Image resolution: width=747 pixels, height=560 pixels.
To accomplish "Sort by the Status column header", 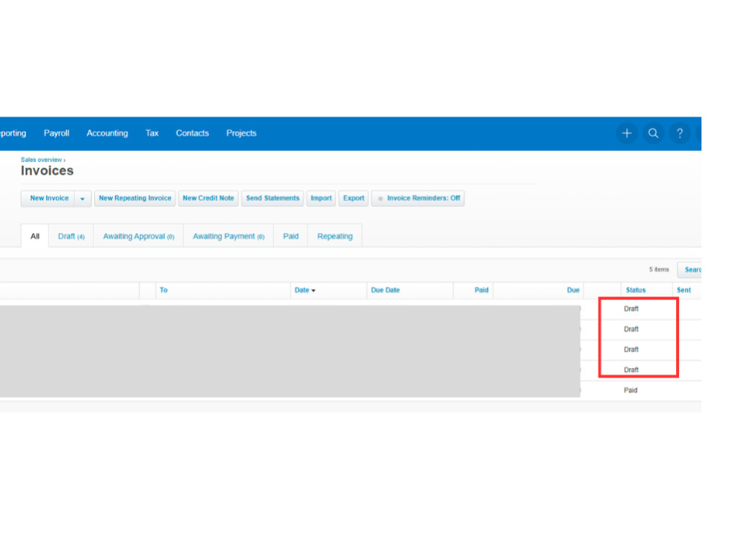I will (x=636, y=290).
